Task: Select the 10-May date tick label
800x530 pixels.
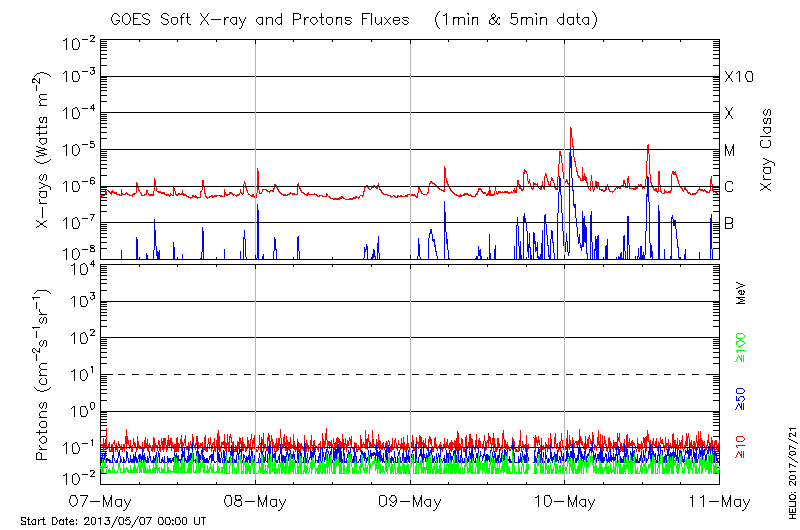Action: coord(564,500)
